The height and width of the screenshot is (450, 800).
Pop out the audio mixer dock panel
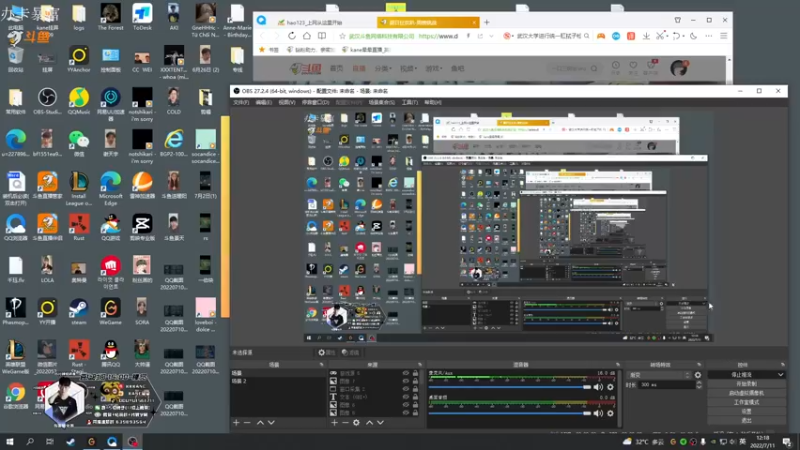pyautogui.click(x=617, y=364)
